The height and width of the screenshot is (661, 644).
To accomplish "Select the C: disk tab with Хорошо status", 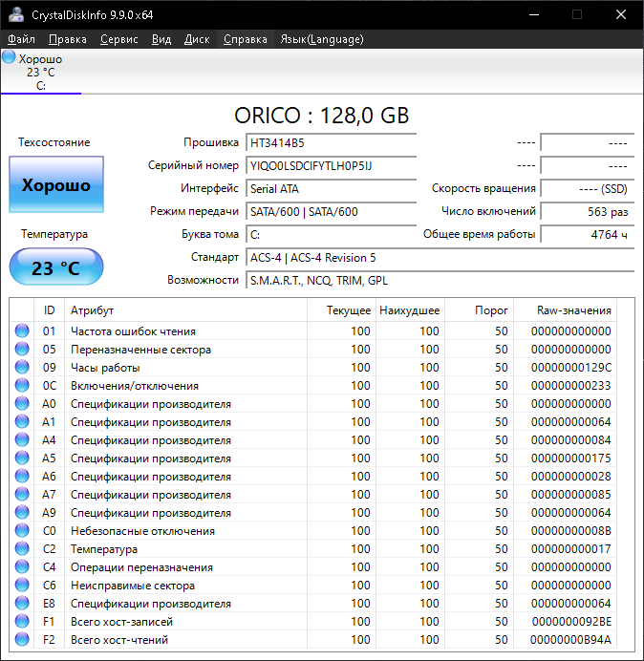I will click(x=41, y=72).
